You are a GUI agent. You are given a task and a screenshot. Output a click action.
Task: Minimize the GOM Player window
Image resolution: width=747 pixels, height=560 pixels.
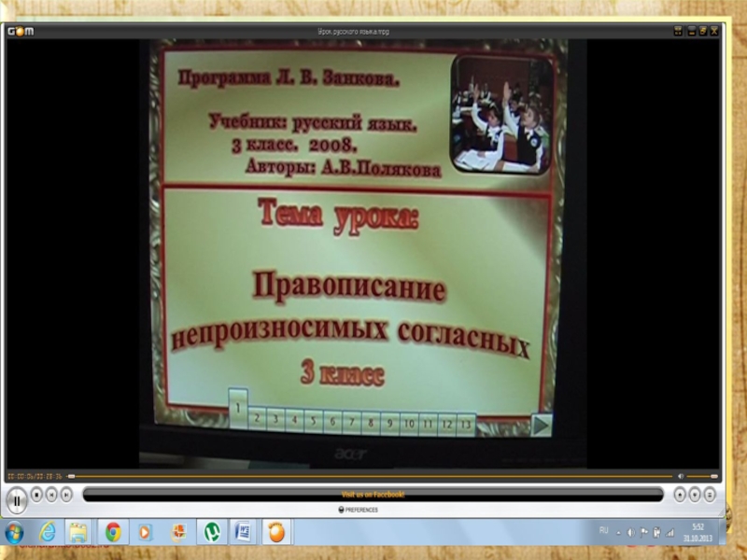pyautogui.click(x=691, y=32)
